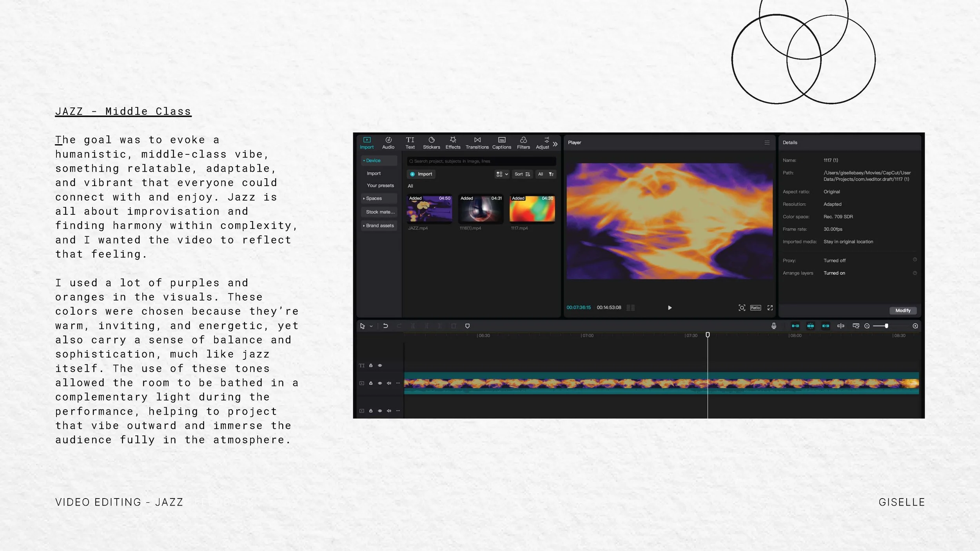980x551 pixels.
Task: Click the preview axis split icon
Action: coord(840,326)
